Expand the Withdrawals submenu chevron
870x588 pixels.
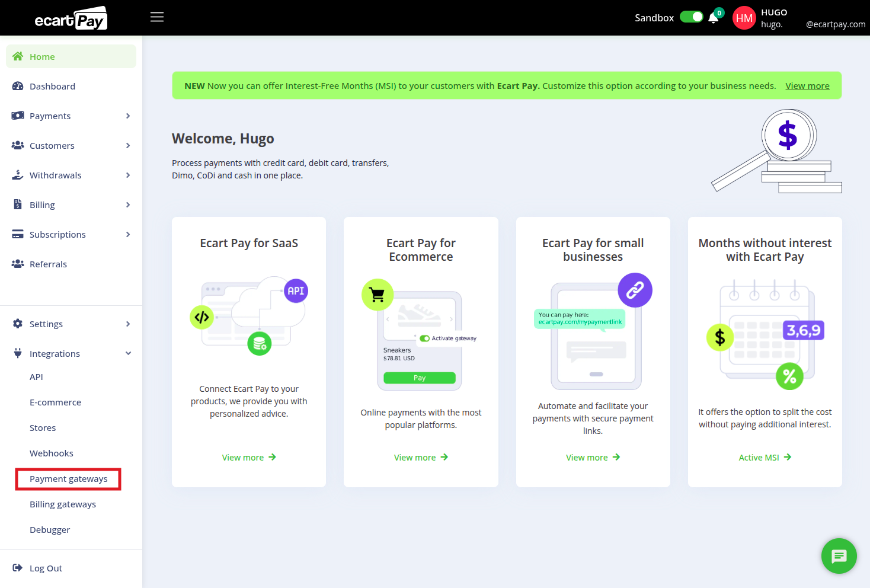click(128, 175)
